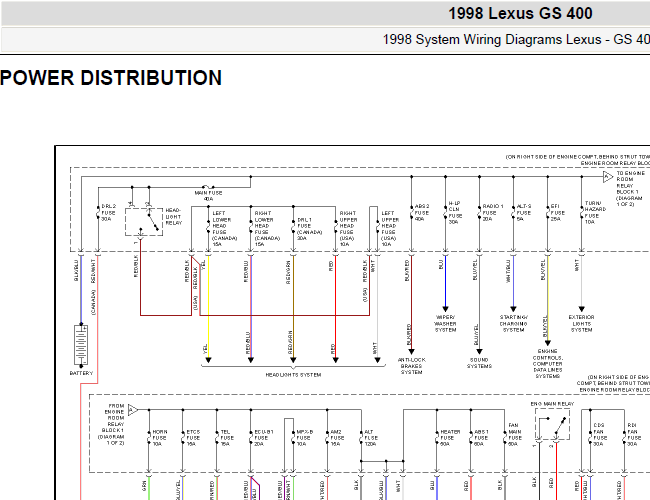650x500 pixels.
Task: Click the battery symbol in the diagram
Action: point(81,345)
